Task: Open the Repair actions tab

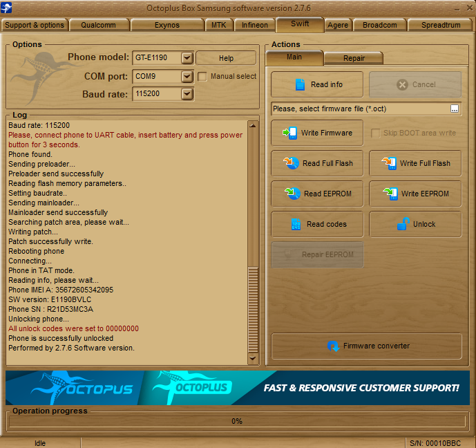Action: click(x=354, y=58)
